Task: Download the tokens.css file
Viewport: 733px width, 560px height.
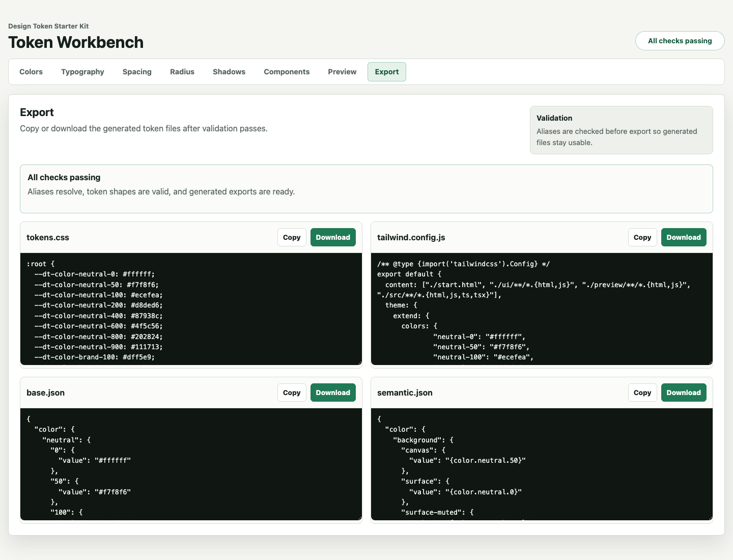Action: 333,237
